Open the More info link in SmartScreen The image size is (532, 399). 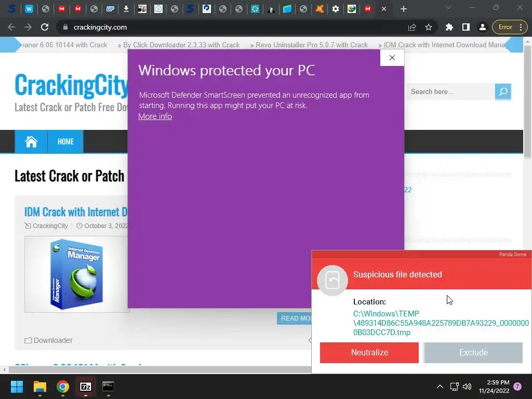[155, 116]
